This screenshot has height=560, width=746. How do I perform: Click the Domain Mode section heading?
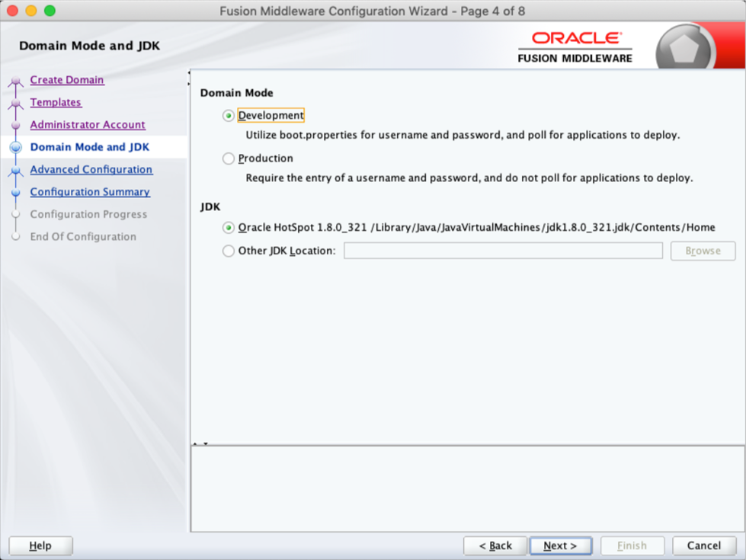point(236,93)
